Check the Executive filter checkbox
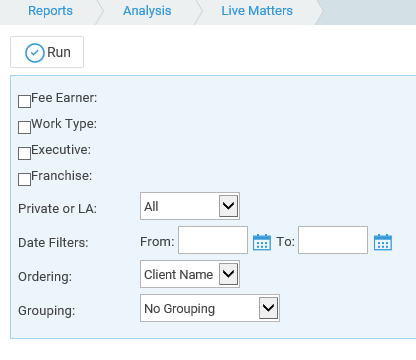 click(24, 153)
